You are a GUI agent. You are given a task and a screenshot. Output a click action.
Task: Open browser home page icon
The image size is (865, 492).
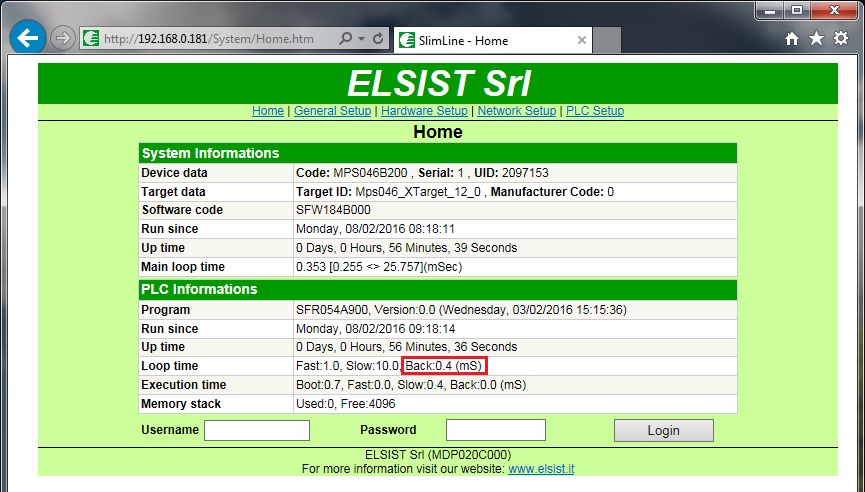click(792, 39)
